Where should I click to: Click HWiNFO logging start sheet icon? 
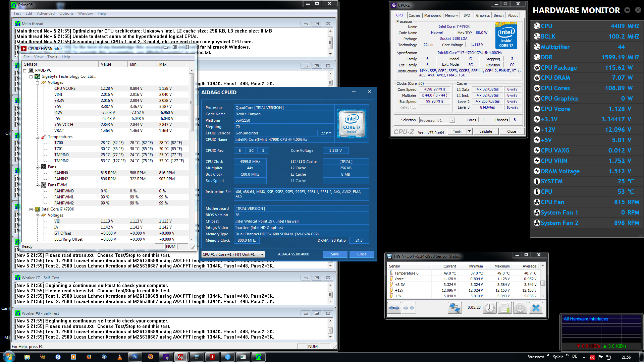(x=505, y=308)
